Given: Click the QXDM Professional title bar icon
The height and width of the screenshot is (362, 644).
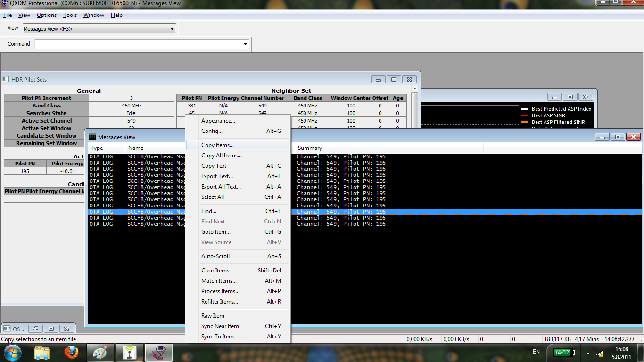Looking at the screenshot, I should click(4, 3).
